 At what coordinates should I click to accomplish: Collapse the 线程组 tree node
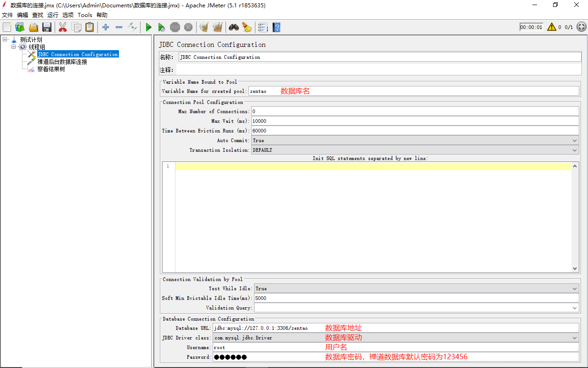14,47
